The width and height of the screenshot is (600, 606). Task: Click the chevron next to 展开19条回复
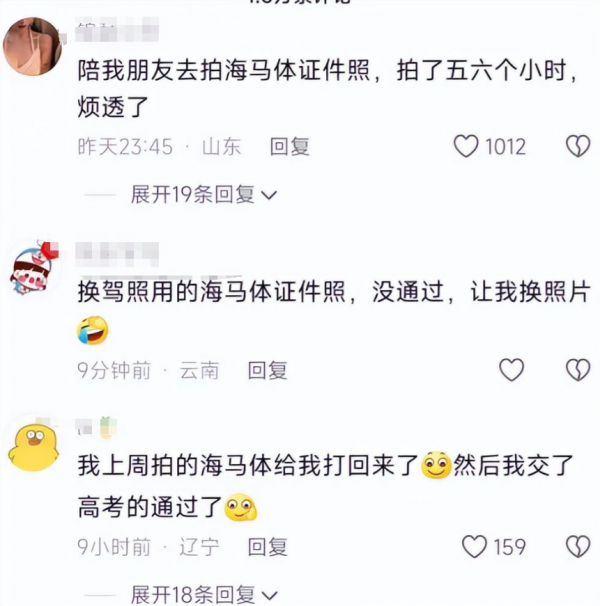(269, 196)
